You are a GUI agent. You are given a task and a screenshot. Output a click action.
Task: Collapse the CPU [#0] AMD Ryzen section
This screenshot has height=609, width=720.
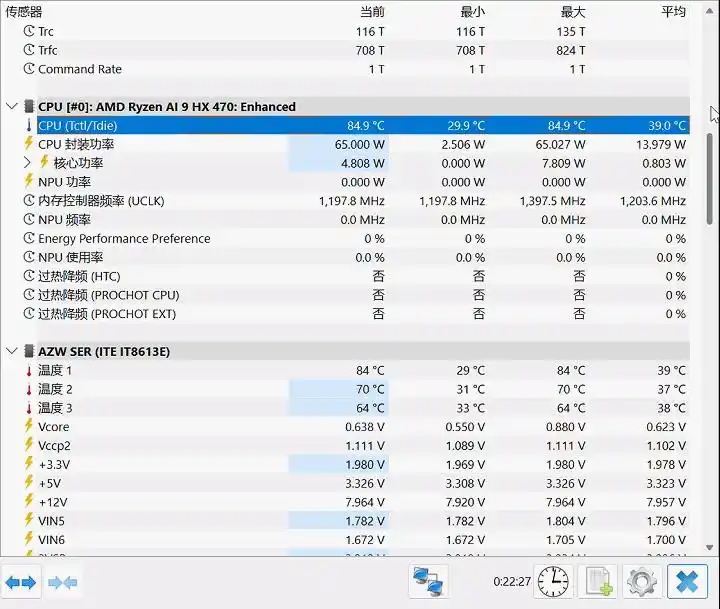11,107
